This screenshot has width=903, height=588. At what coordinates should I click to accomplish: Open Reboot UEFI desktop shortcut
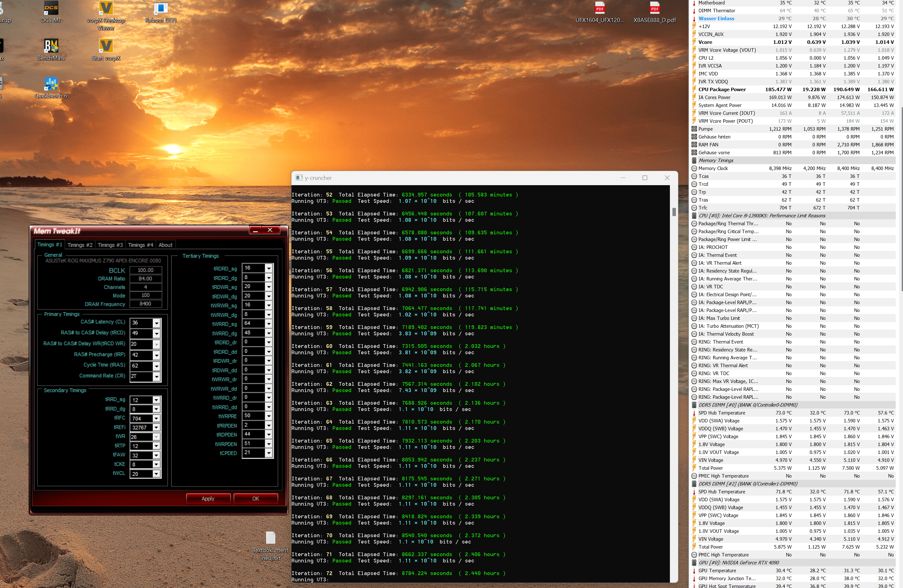click(x=161, y=12)
